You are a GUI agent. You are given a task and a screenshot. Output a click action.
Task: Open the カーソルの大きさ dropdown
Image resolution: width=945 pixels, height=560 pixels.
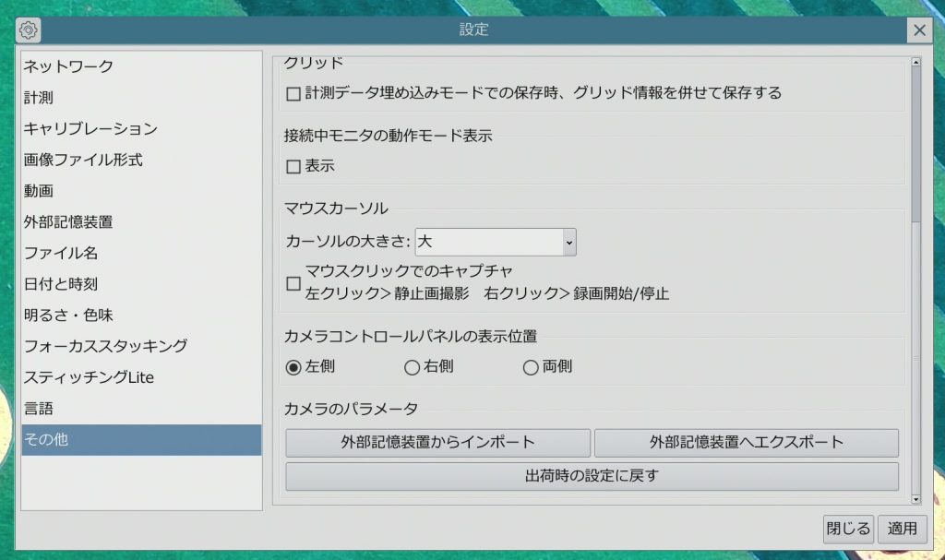coord(496,242)
